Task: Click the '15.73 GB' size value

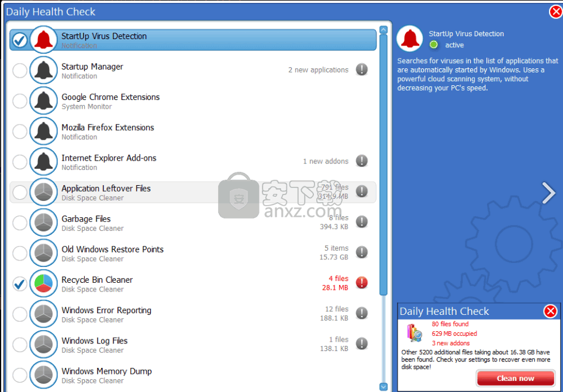Action: [334, 257]
